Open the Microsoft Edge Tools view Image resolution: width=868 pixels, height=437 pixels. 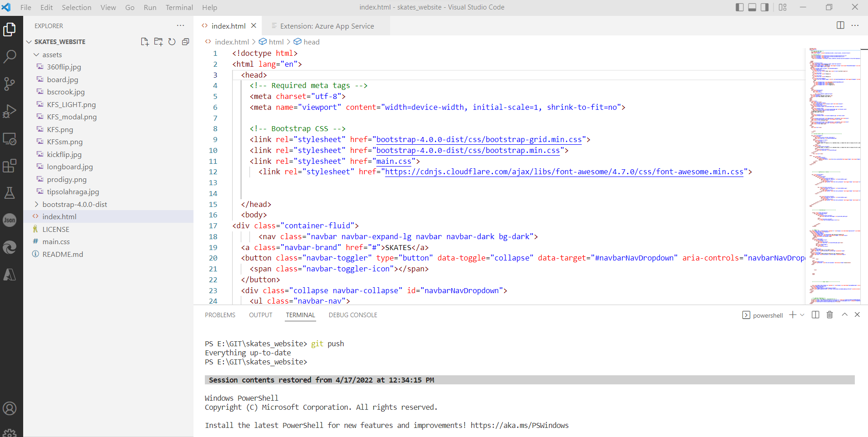coord(10,247)
